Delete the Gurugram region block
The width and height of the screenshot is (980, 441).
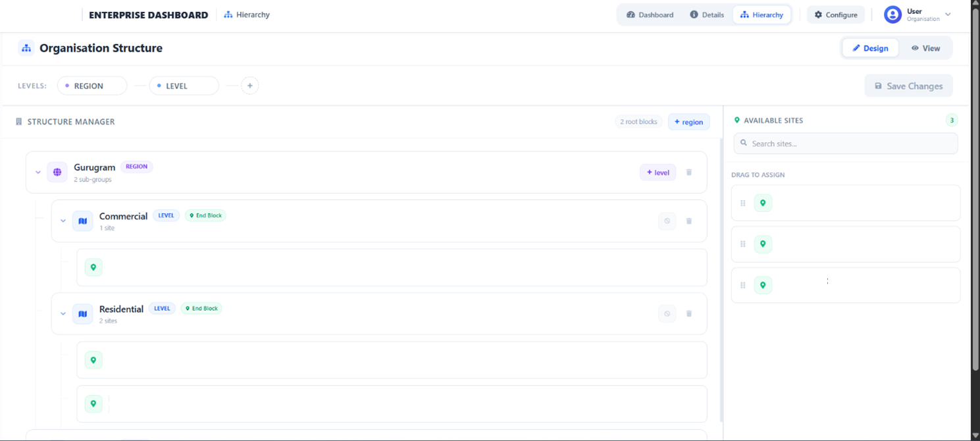(x=689, y=172)
